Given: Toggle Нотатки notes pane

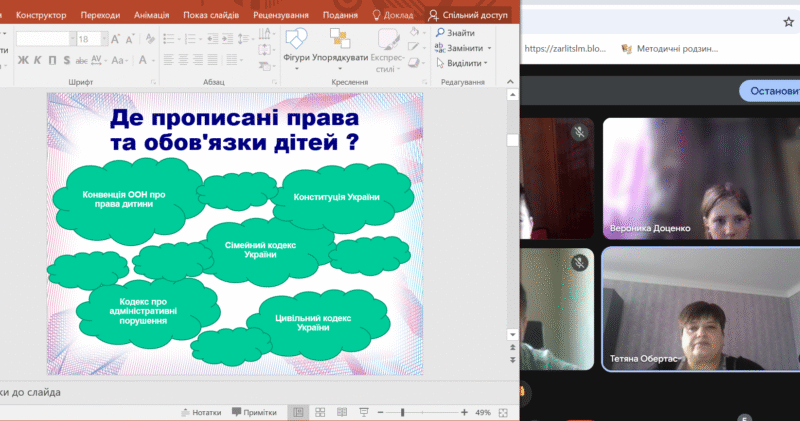Looking at the screenshot, I should 201,412.
